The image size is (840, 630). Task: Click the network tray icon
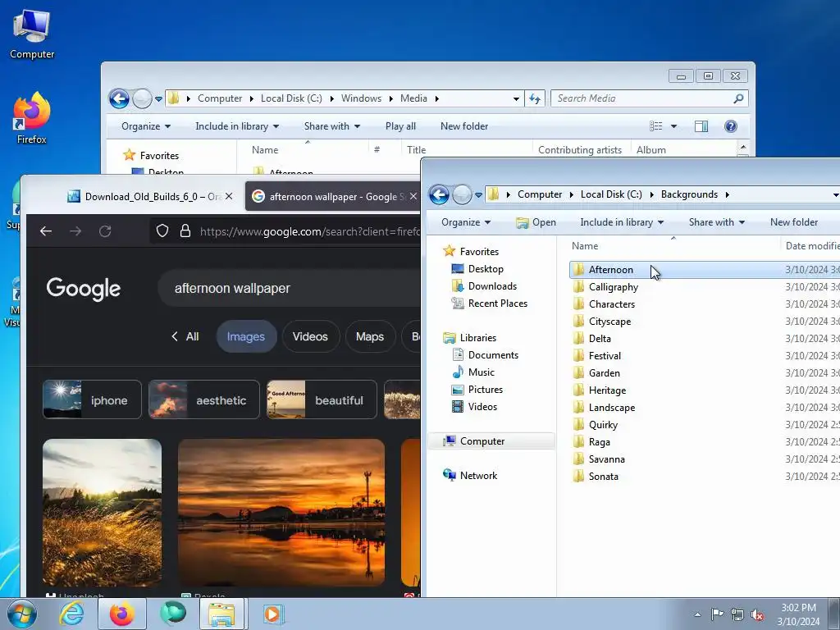[737, 614]
